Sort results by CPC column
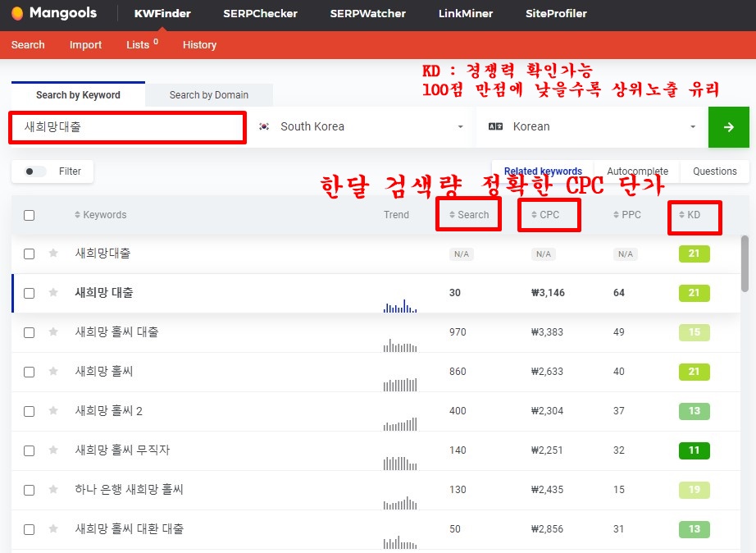This screenshot has height=553, width=756. (x=544, y=215)
